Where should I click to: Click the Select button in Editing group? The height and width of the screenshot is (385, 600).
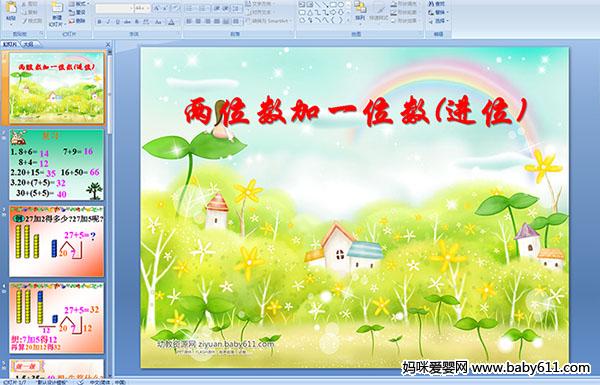pos(438,21)
